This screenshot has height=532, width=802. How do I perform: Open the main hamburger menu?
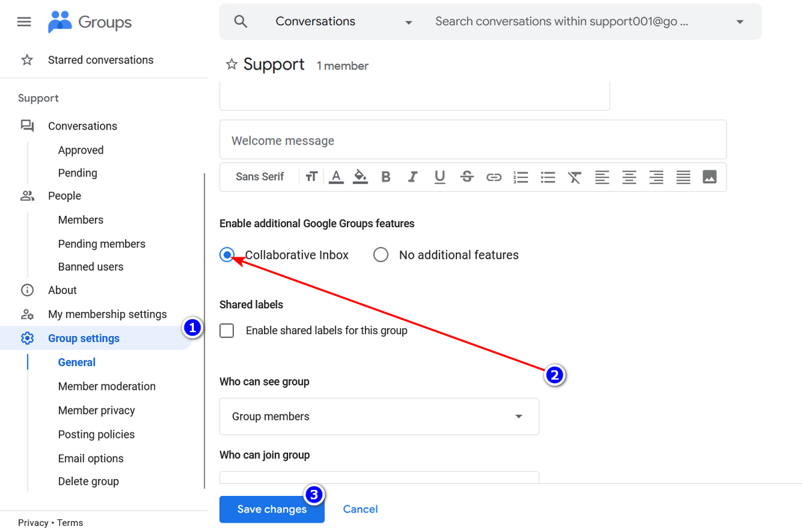click(24, 22)
